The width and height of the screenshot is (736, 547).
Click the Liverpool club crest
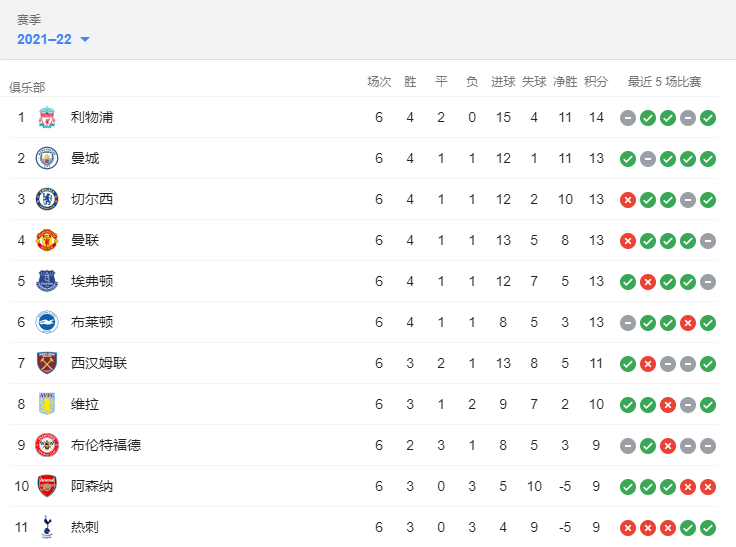click(47, 117)
